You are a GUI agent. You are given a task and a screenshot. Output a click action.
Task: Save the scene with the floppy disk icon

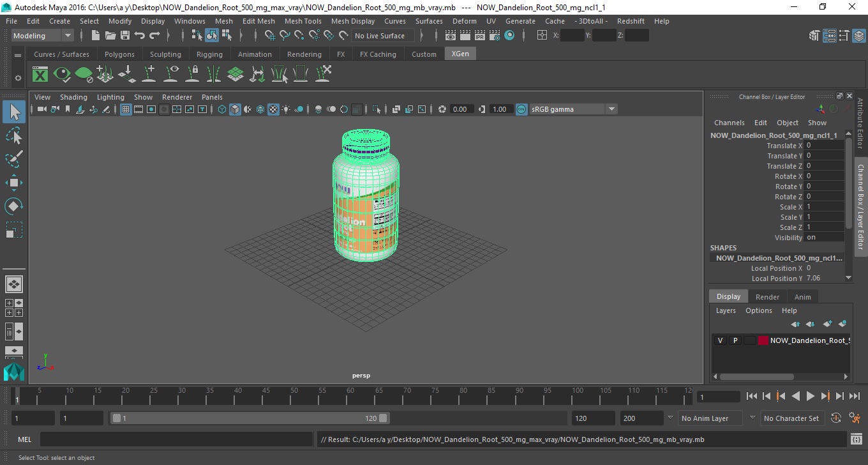coord(125,36)
